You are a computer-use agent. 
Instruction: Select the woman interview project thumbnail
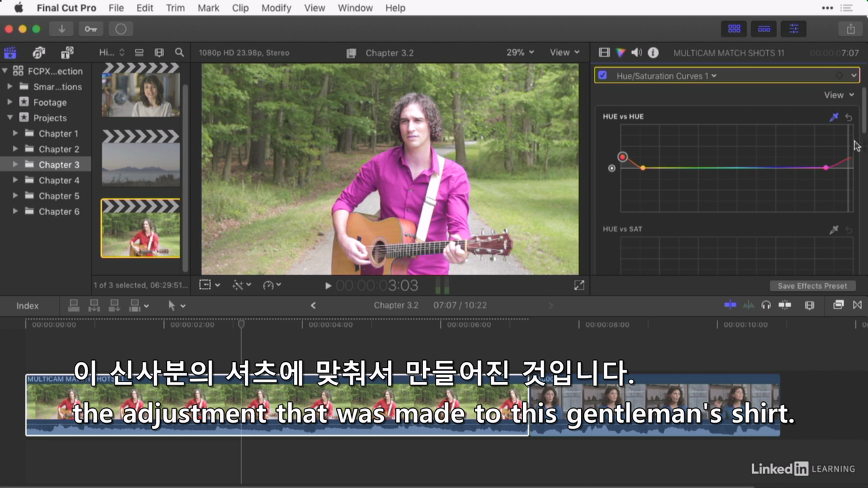(x=140, y=91)
